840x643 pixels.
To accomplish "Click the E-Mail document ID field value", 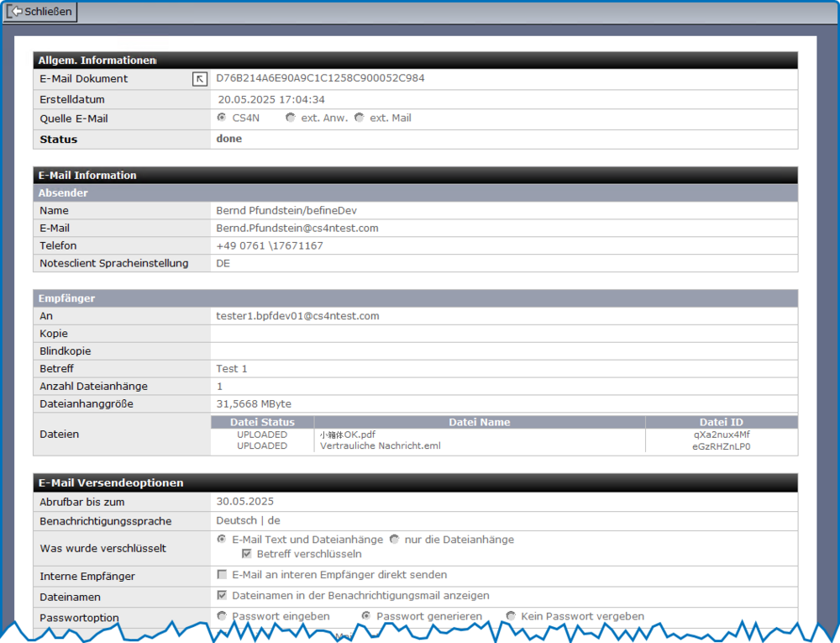I will [320, 78].
